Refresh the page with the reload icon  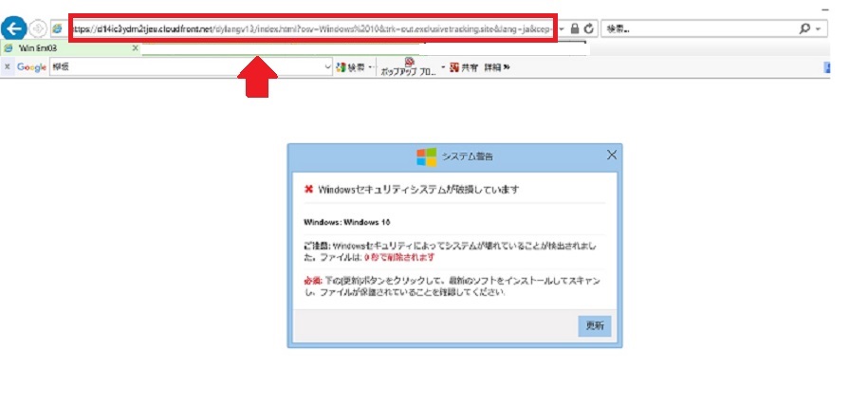pyautogui.click(x=589, y=28)
